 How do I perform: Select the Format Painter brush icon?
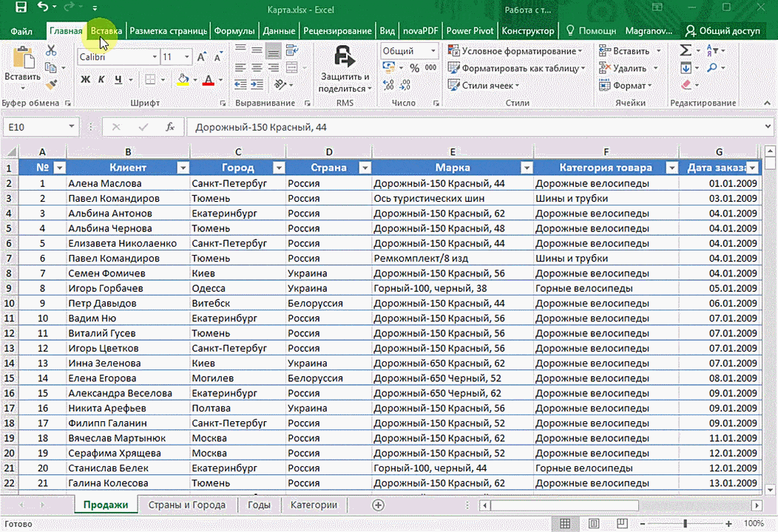point(51,86)
